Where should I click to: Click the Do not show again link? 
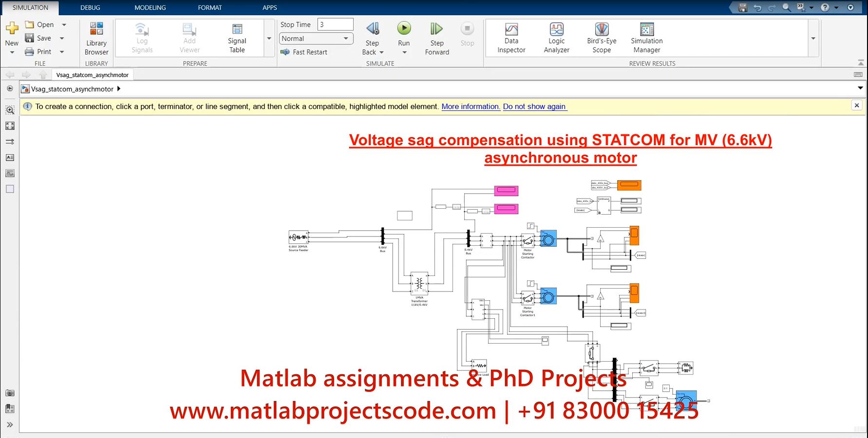coord(535,107)
